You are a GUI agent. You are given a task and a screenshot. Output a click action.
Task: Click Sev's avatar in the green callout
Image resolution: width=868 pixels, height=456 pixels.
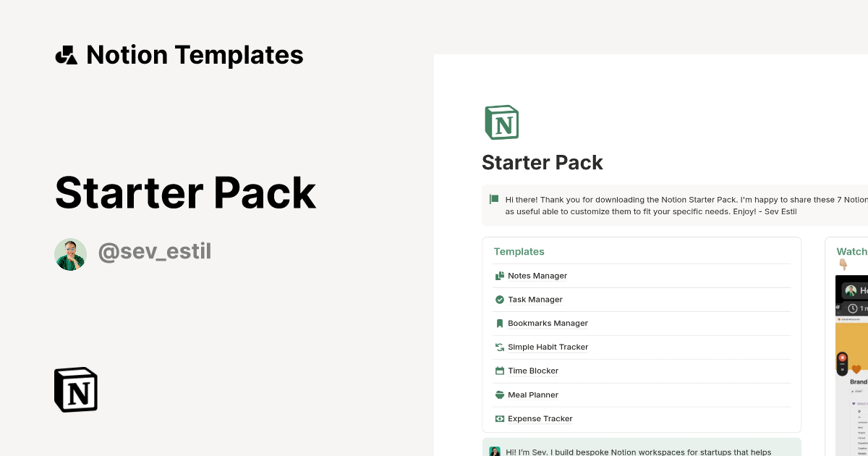click(495, 451)
